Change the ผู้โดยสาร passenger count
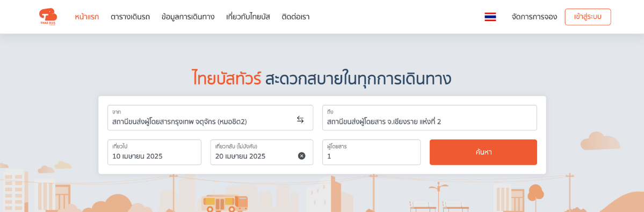The image size is (644, 212). [371, 152]
